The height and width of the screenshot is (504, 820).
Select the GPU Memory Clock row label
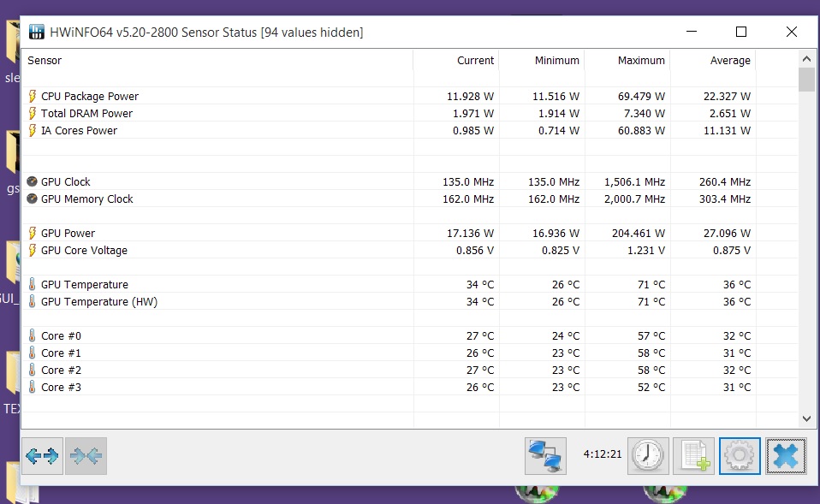(x=86, y=199)
